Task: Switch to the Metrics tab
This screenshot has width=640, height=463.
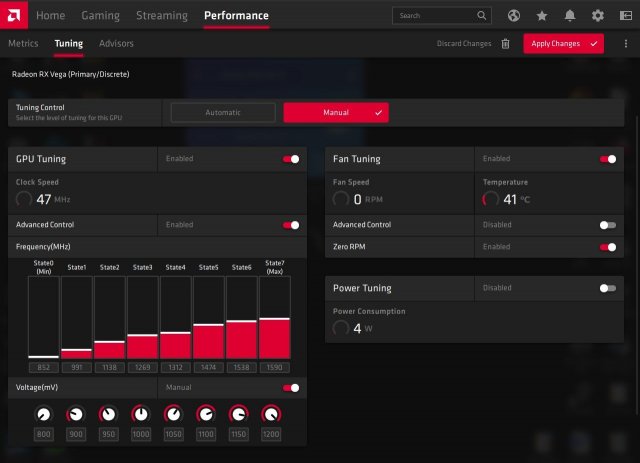Action: (23, 44)
